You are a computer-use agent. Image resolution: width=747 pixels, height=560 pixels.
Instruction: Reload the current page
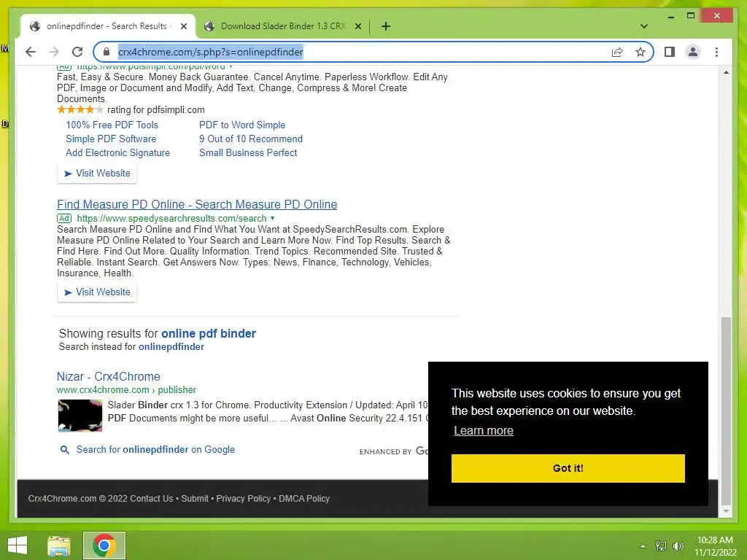coord(77,52)
